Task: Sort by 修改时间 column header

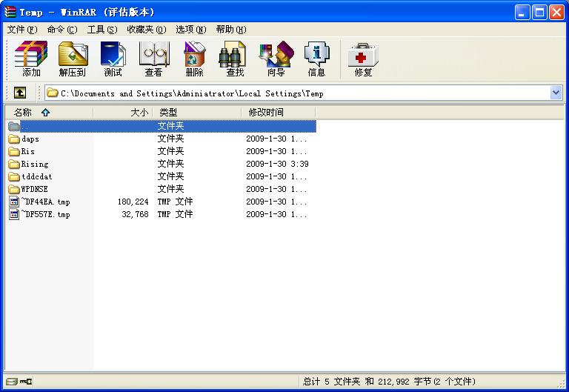Action: point(279,113)
